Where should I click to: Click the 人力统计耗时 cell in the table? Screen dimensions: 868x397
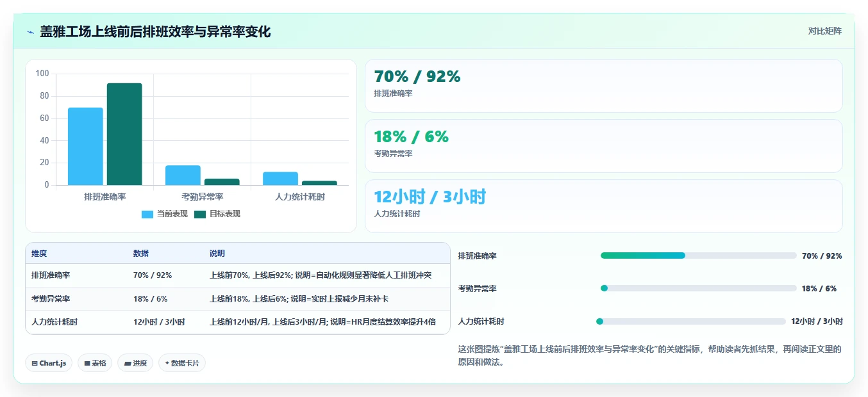pyautogui.click(x=54, y=322)
